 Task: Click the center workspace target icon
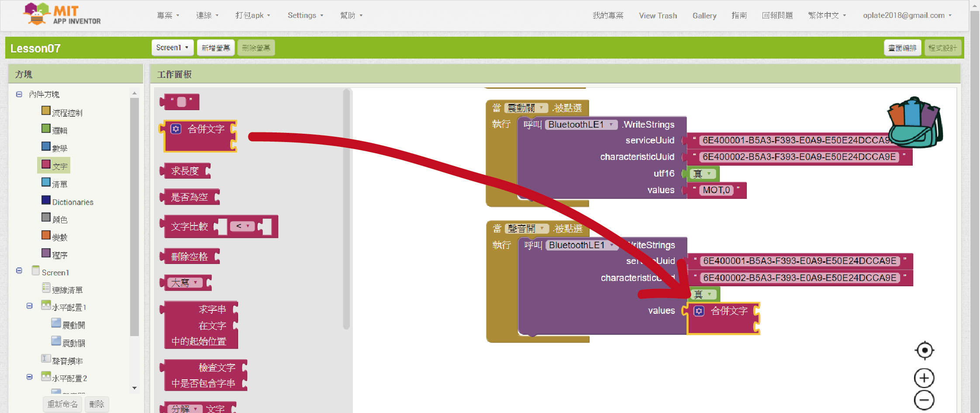[x=924, y=350]
